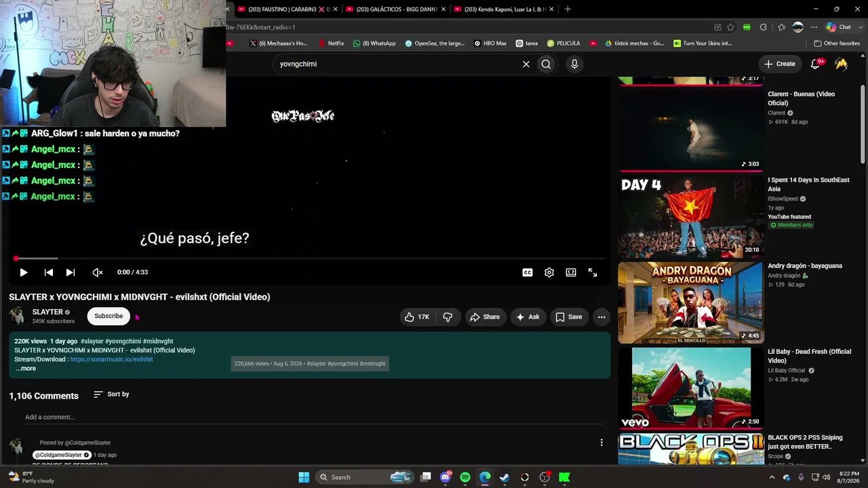The image size is (868, 488).
Task: Open Discord from the taskbar
Action: (446, 477)
